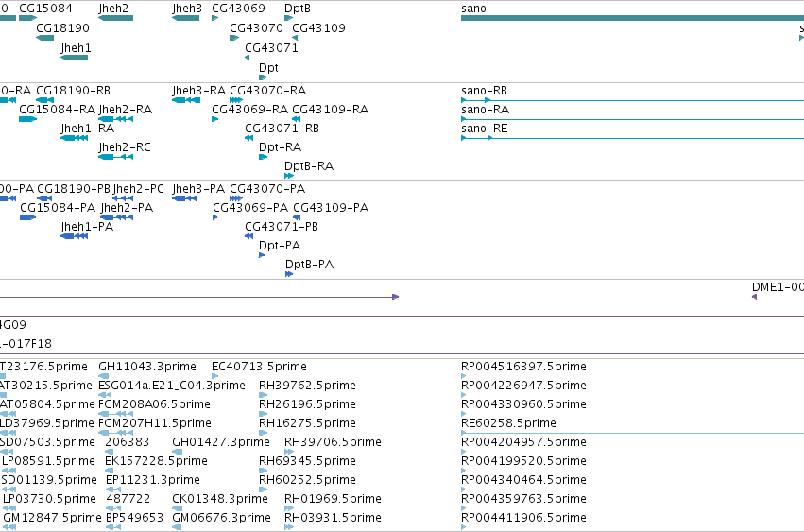Click the GM06676.3prime EST label
This screenshot has height=532, width=804.
(x=221, y=518)
